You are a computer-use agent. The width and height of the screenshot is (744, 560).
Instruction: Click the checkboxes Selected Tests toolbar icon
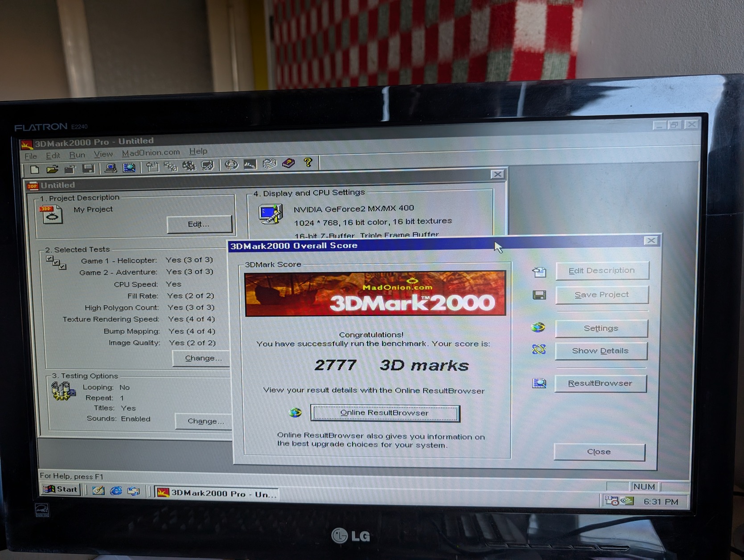pyautogui.click(x=170, y=166)
